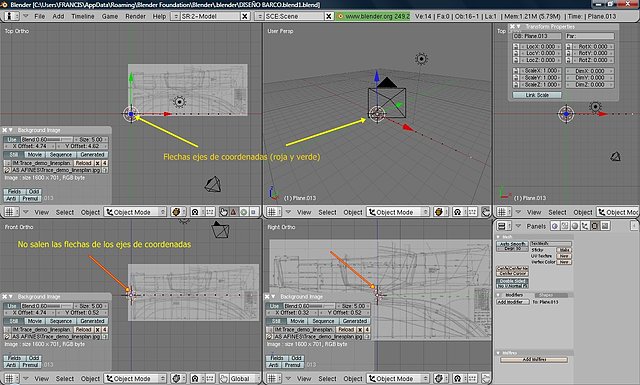Open window type selector in Top Ortho header
640x385 pixels.
coord(11,212)
